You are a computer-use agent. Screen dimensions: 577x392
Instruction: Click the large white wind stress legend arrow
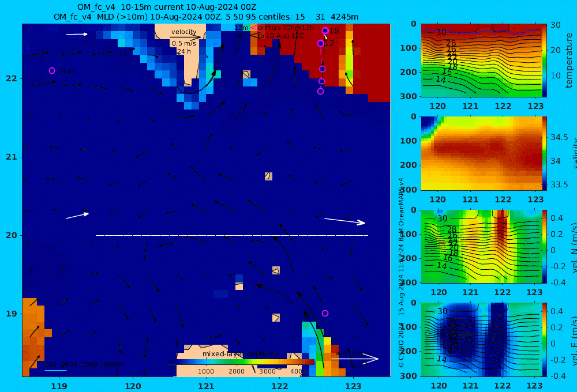coord(355,359)
